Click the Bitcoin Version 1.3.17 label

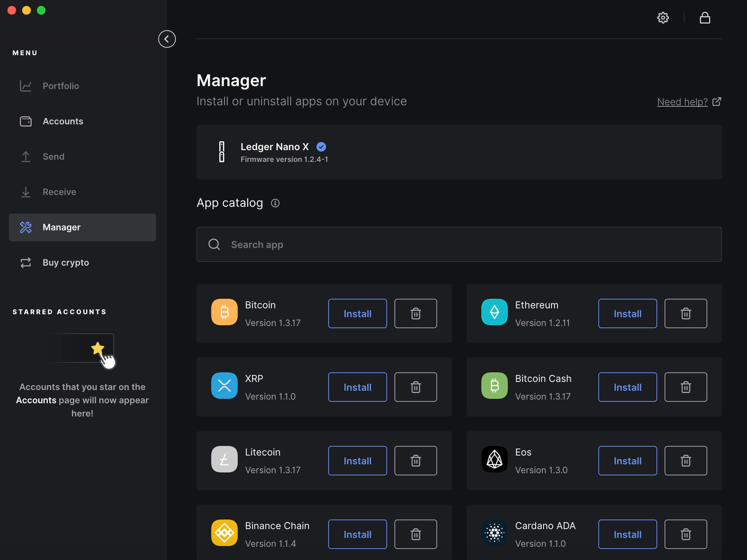(273, 323)
